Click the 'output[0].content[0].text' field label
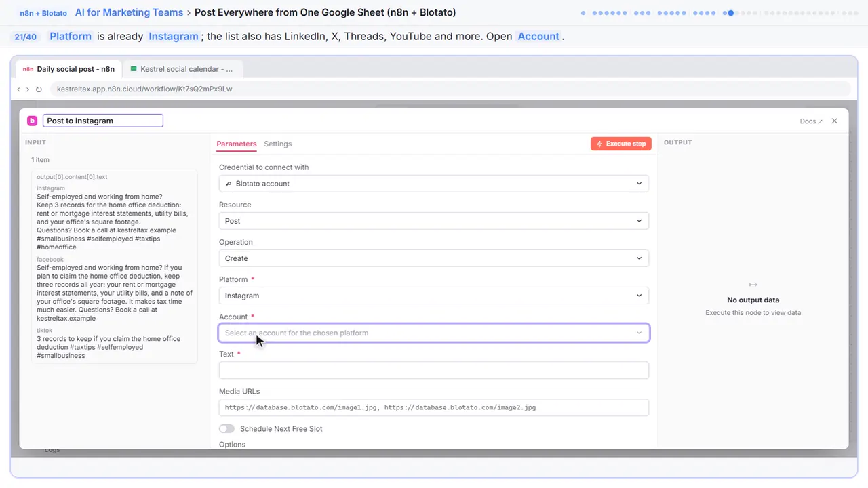This screenshot has width=868, height=488. [72, 177]
